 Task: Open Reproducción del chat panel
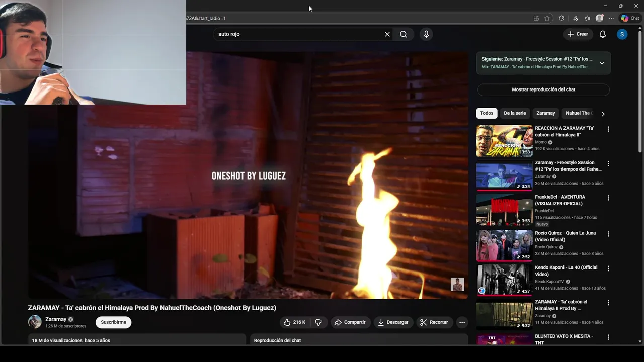360,340
